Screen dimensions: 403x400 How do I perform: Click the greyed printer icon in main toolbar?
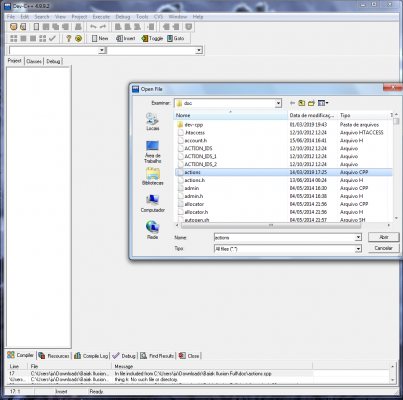pos(78,27)
